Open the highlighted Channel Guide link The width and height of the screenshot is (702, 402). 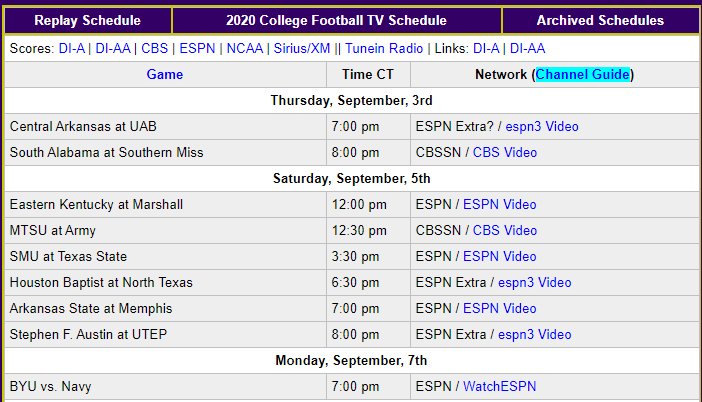pos(583,74)
